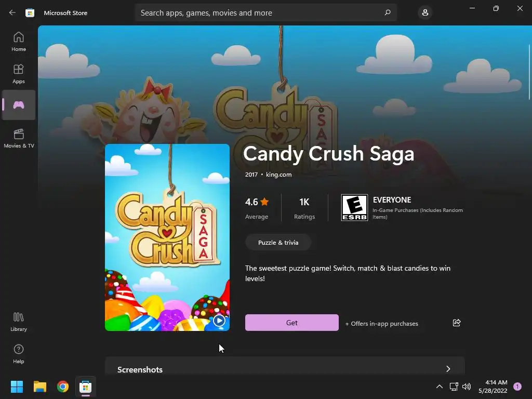
Task: Click the ESRB Everyone rating badge
Action: (354, 207)
